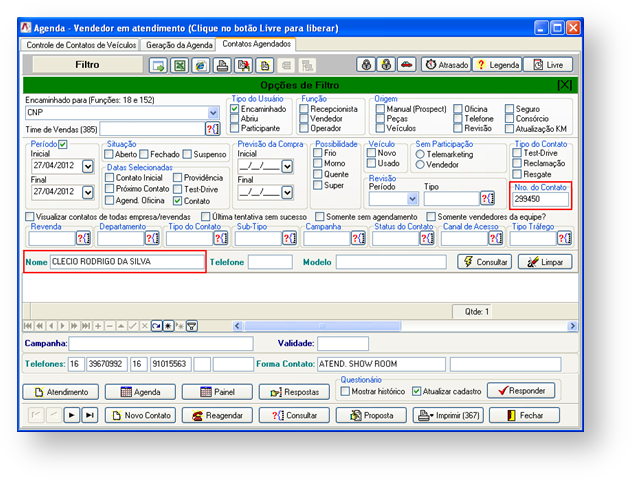The height and width of the screenshot is (480, 632).
Task: Switch to Controle de Contatos de Veículos tab
Action: 81,45
